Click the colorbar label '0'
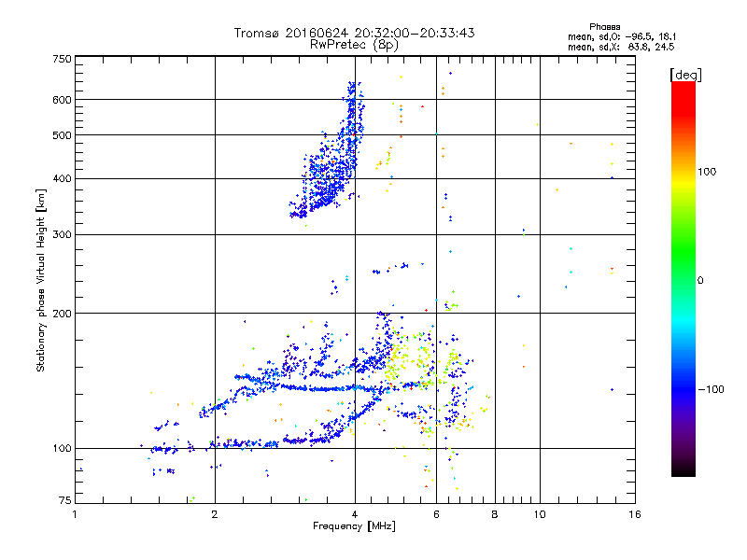Image resolution: width=747 pixels, height=560 pixels. (x=700, y=280)
